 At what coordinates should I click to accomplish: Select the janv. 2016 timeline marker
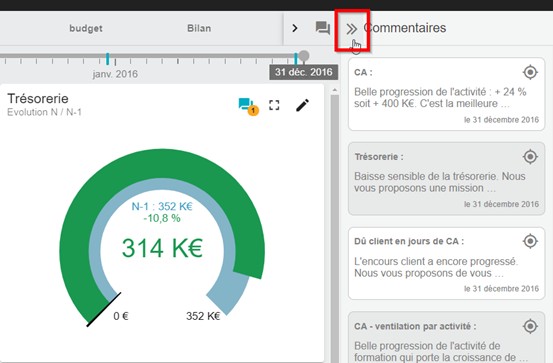point(108,59)
